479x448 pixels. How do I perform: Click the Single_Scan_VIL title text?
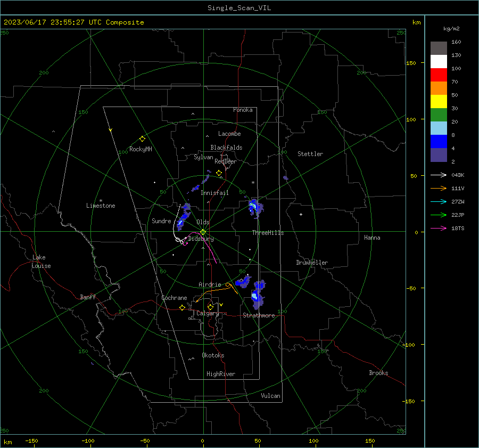(239, 8)
